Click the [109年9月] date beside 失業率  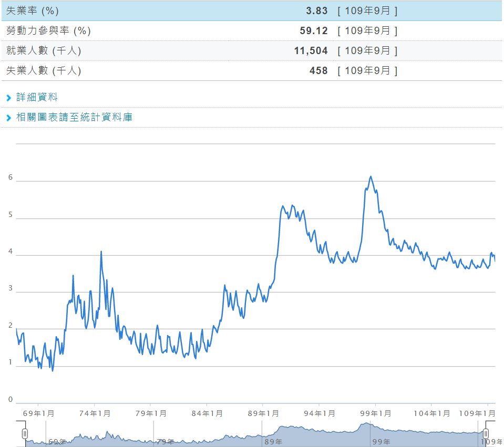pos(368,10)
